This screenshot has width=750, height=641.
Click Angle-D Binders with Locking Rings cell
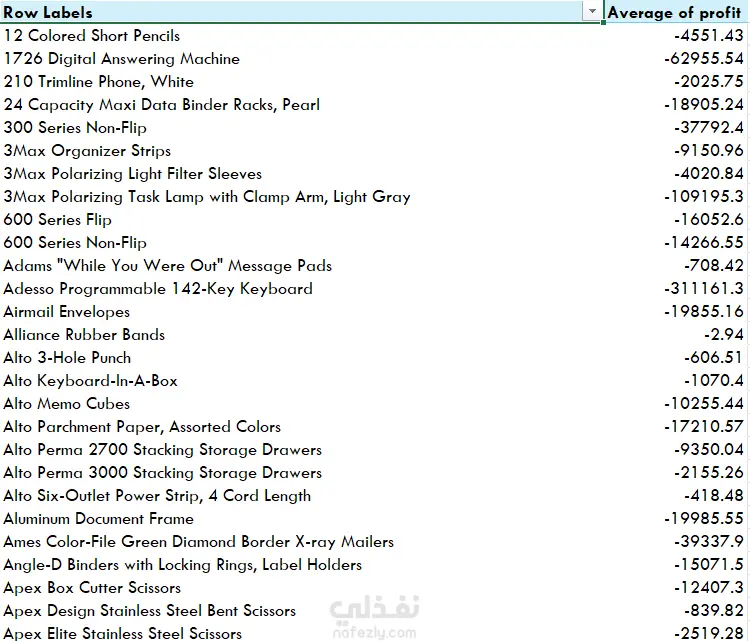(x=183, y=564)
